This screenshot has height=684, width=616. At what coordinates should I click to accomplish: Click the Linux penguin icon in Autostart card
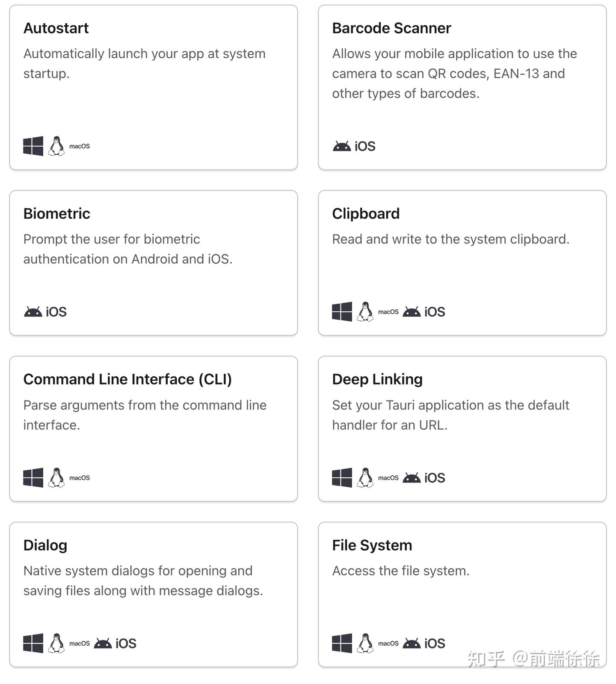click(x=56, y=146)
